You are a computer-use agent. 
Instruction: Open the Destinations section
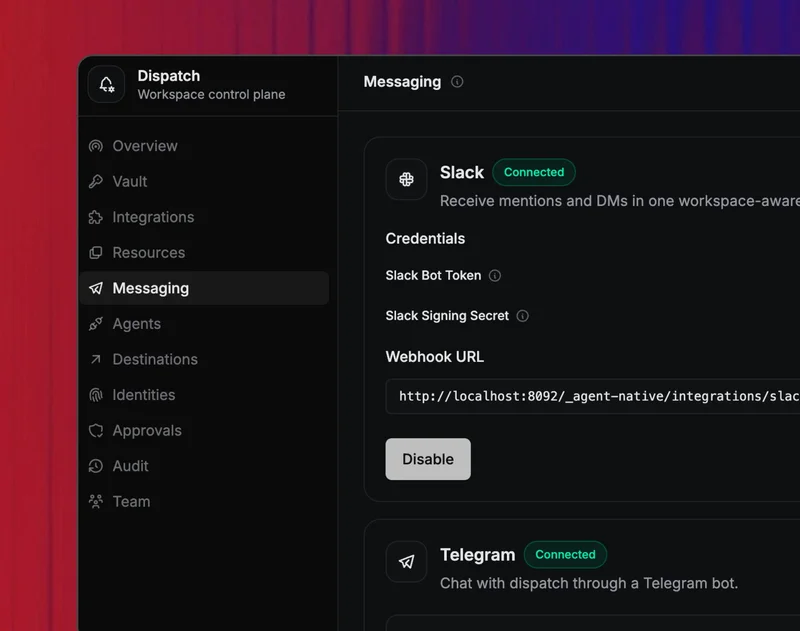(x=155, y=359)
